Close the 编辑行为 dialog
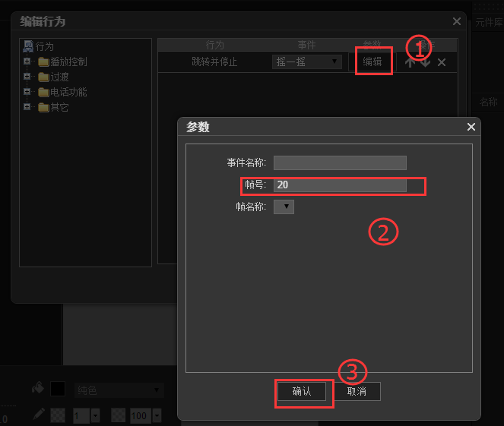504x426 pixels. tap(457, 22)
